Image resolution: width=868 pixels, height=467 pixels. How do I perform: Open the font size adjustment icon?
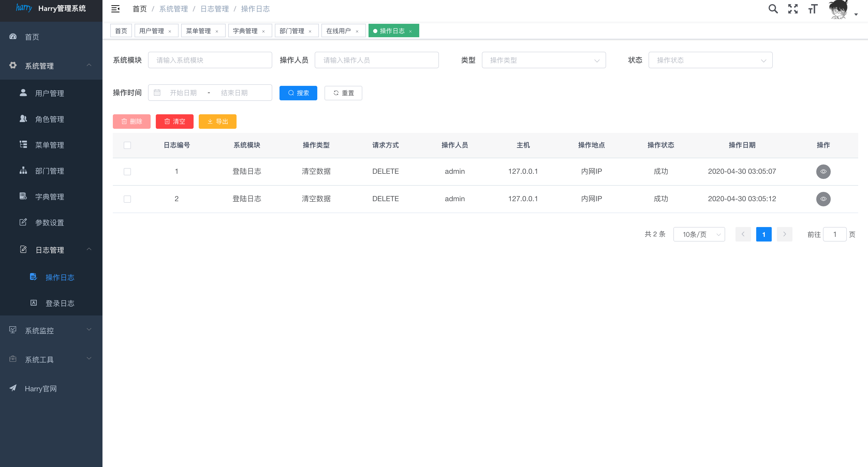(x=813, y=9)
